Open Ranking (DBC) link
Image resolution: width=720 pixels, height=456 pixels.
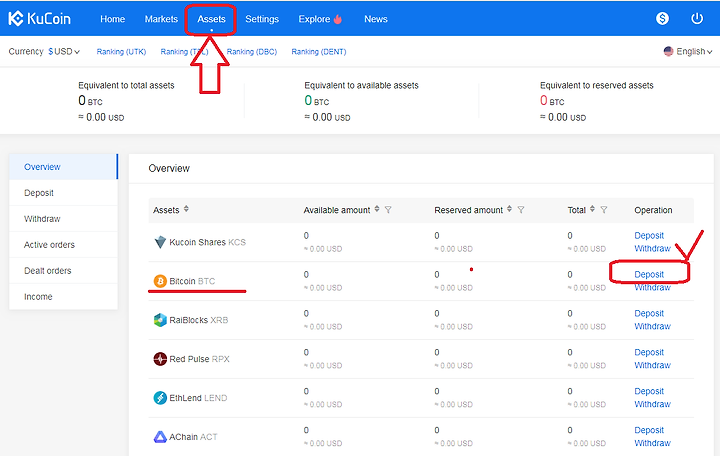pos(252,51)
